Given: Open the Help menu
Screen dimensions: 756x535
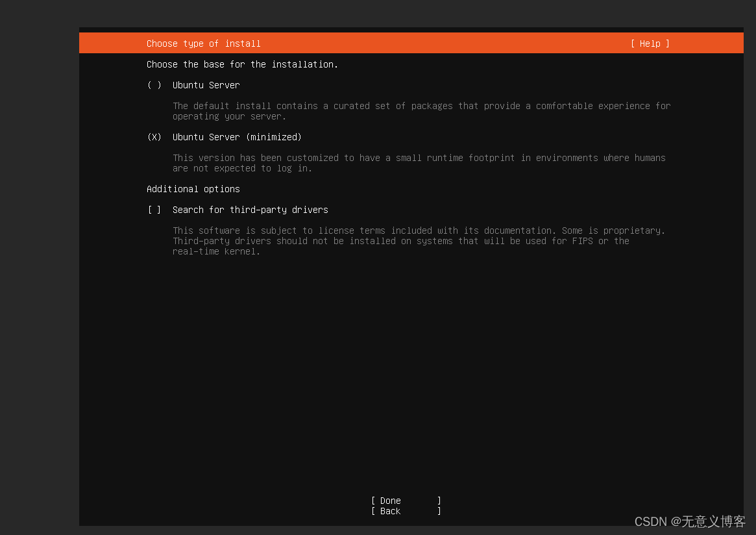Looking at the screenshot, I should [x=650, y=44].
